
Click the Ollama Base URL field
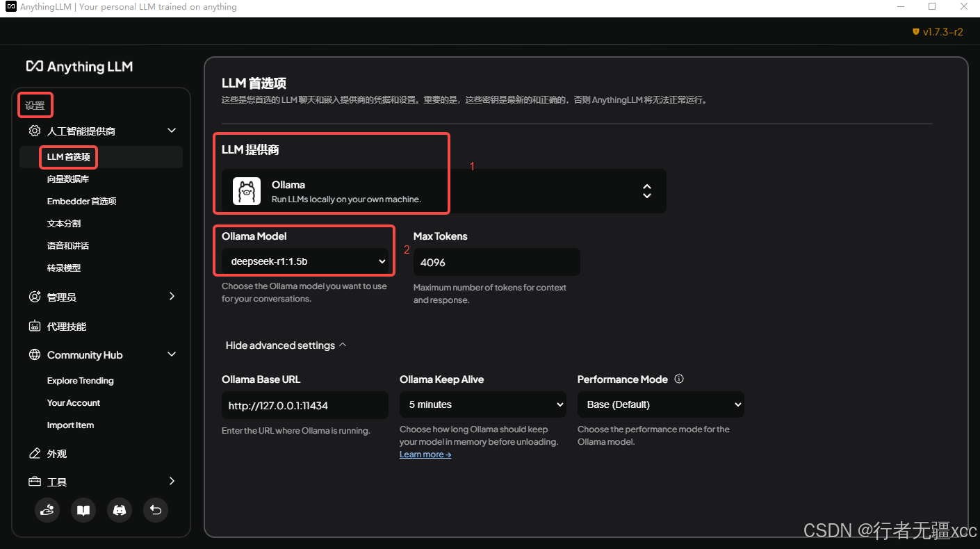click(304, 405)
